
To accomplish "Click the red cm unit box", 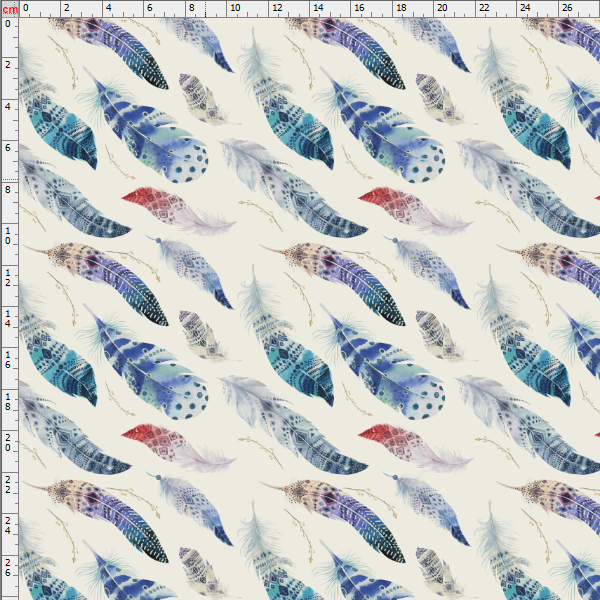I will coord(10,9).
